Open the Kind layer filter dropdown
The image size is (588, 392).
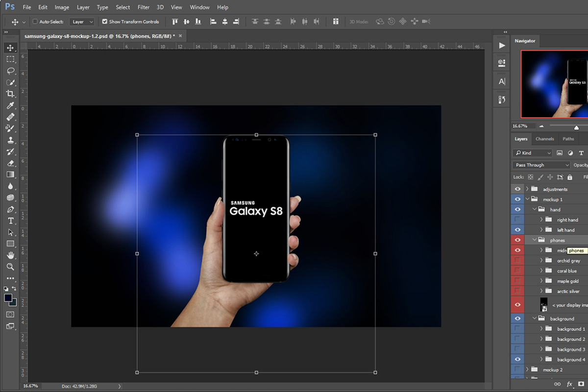pos(533,153)
